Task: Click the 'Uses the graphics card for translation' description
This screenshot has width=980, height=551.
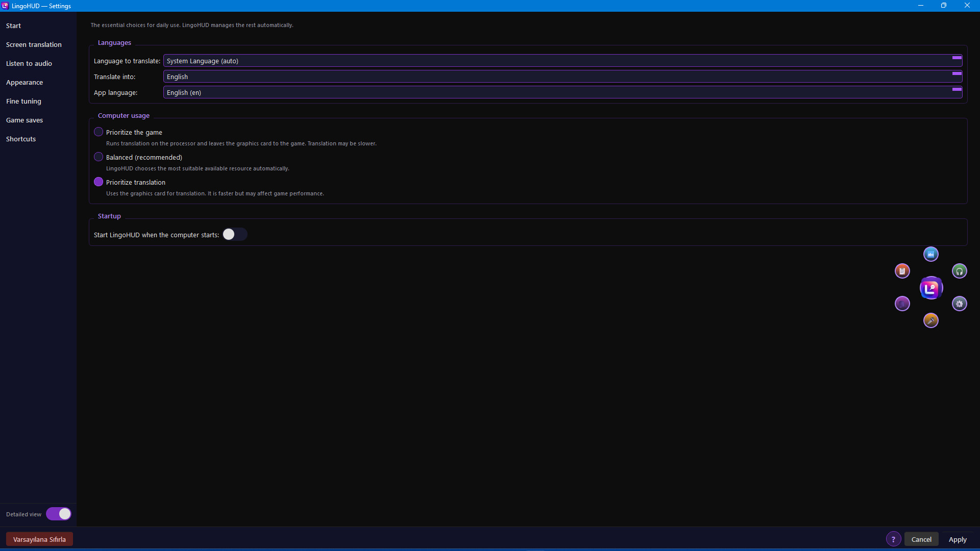Action: 215,193
